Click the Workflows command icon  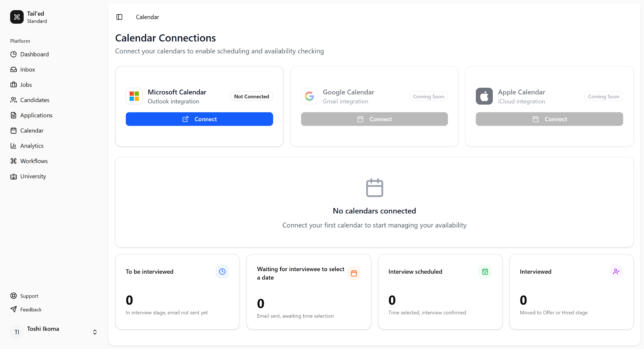(x=14, y=161)
